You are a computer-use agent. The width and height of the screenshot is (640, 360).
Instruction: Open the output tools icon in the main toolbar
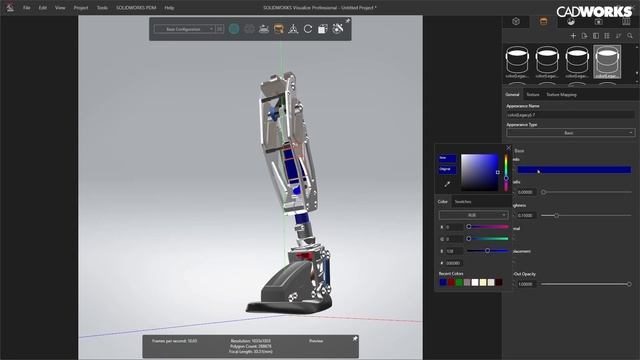coord(322,29)
